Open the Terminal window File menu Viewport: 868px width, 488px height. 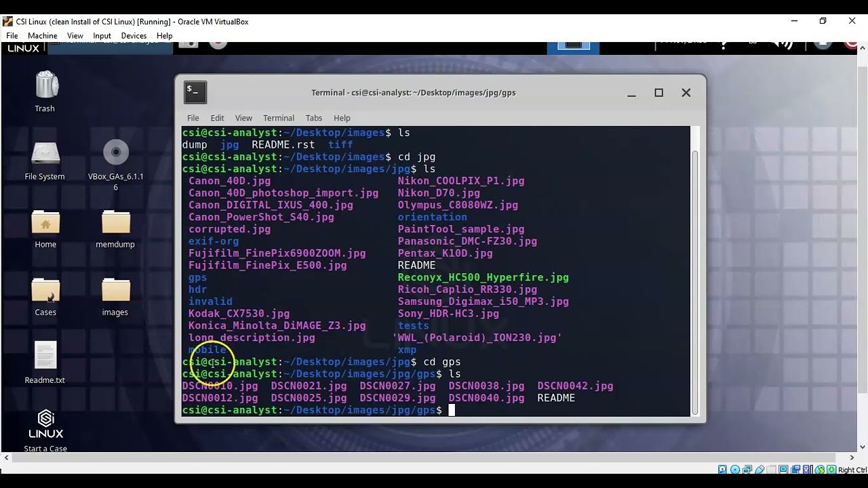coord(193,118)
